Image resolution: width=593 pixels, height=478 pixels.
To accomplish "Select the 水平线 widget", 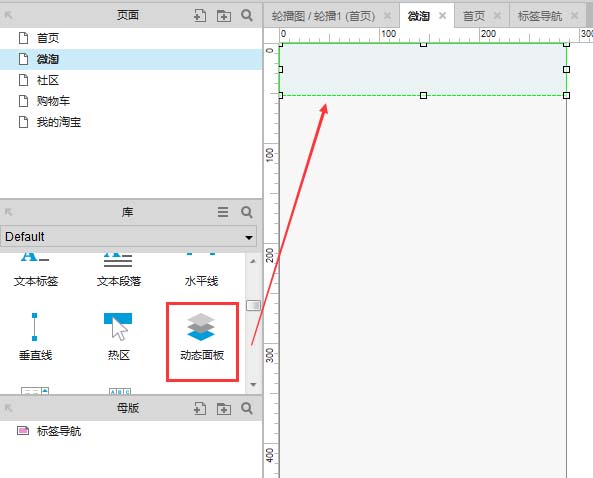I will (201, 270).
